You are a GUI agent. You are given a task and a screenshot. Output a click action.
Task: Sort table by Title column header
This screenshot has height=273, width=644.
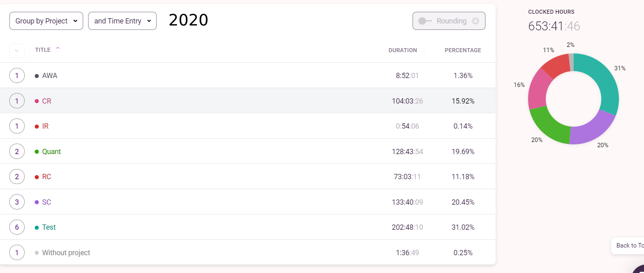click(43, 50)
